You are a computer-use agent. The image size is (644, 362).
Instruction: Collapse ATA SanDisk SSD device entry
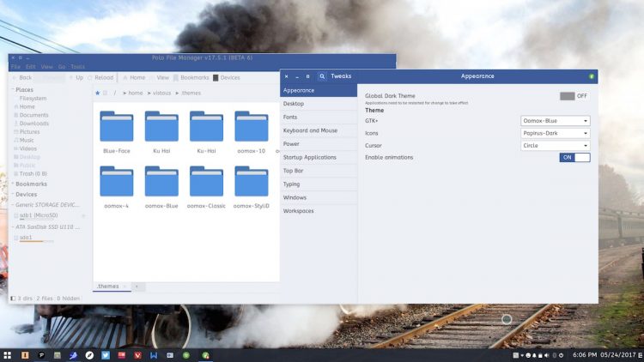[13, 226]
